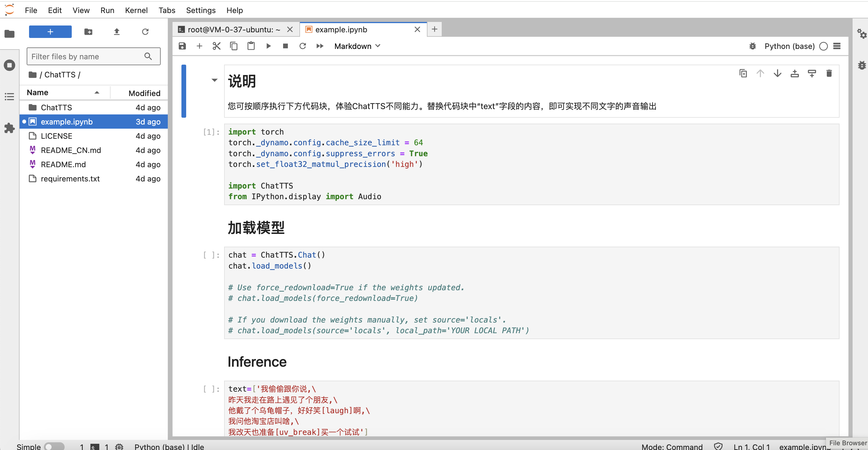
Task: Open a new launcher tab with plus
Action: click(434, 29)
